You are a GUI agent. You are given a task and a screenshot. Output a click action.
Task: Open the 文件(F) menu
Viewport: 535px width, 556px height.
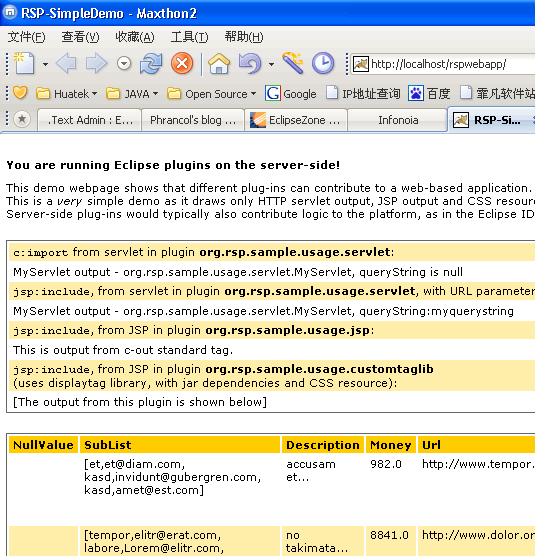pos(27,37)
